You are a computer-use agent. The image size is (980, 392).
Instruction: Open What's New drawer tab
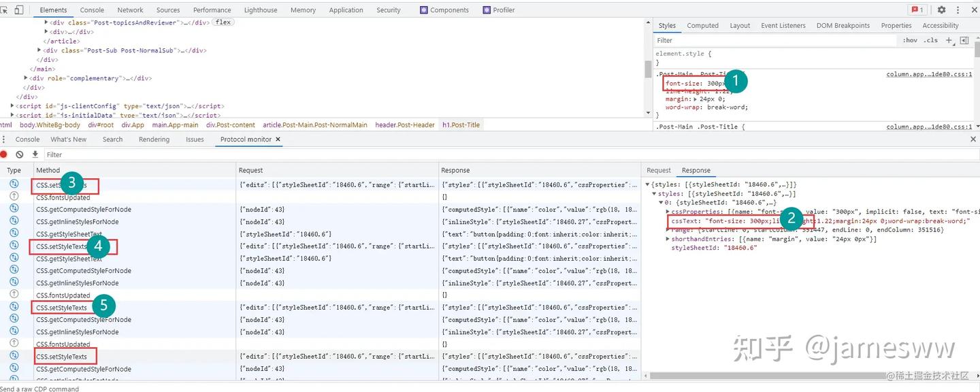[70, 139]
